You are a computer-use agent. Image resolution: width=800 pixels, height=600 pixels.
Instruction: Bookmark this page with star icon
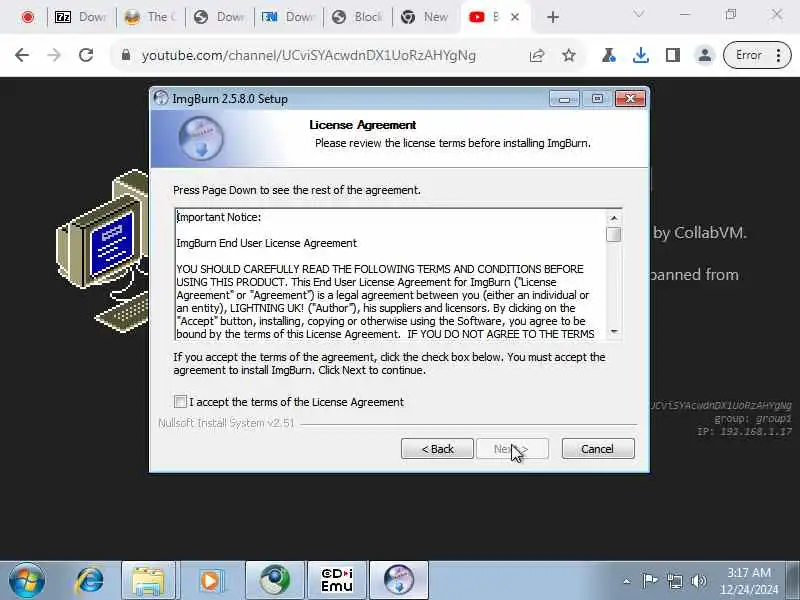tap(569, 55)
